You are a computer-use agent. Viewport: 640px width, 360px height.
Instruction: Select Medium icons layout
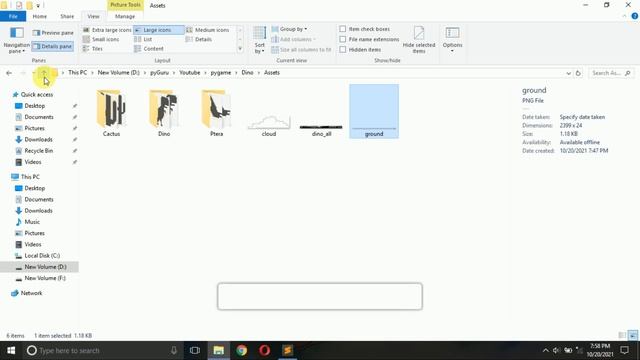tap(208, 30)
